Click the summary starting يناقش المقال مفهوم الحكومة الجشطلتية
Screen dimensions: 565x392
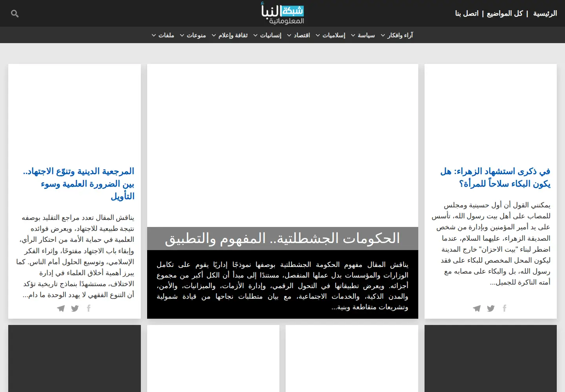[282, 286]
